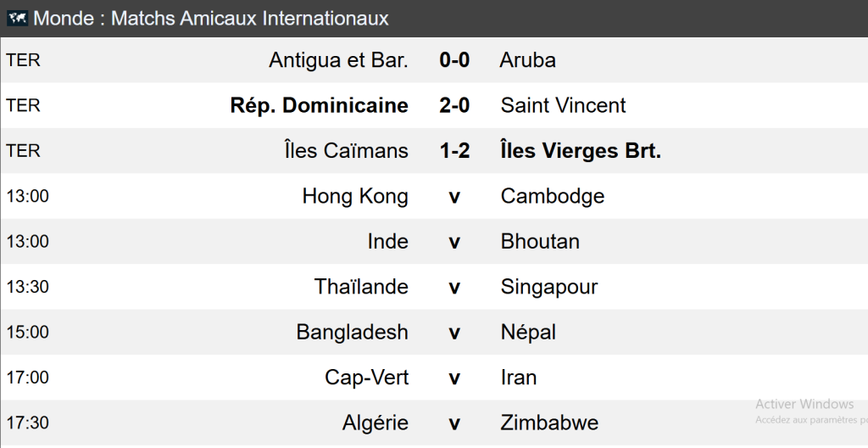Image resolution: width=868 pixels, height=448 pixels.
Task: Click the world map icon in header
Action: point(17,18)
